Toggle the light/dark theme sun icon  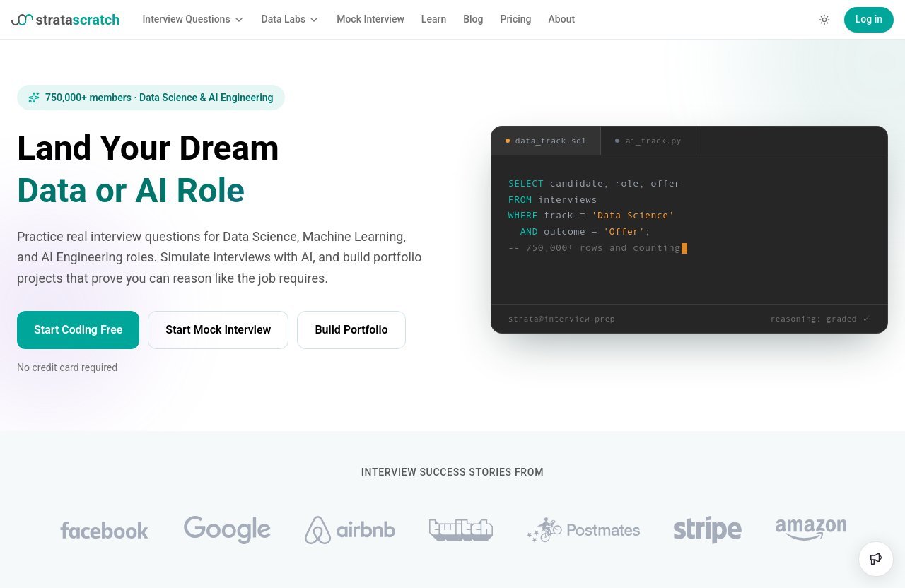coord(824,20)
